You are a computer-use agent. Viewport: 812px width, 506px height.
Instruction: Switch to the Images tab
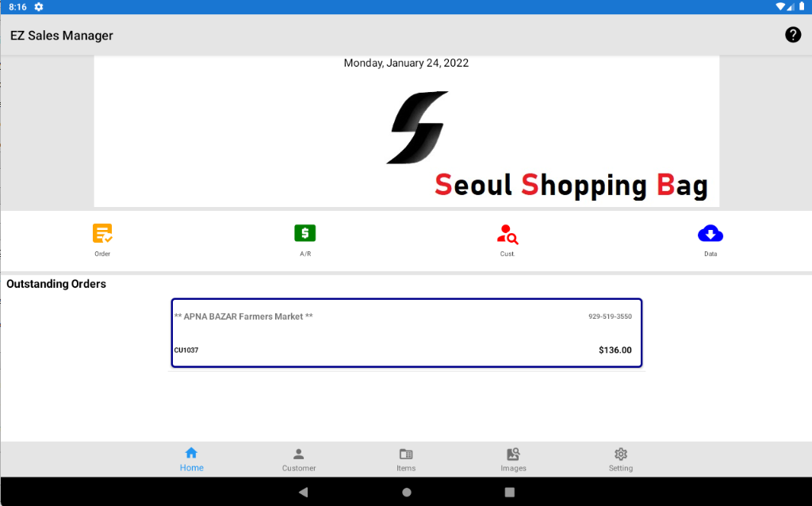tap(513, 459)
